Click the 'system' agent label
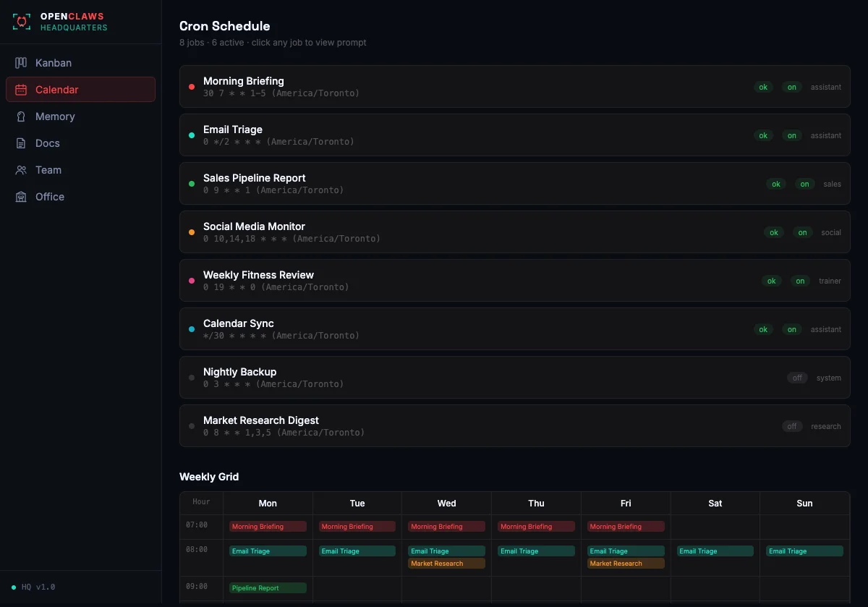Viewport: 868px width, 607px height. 829,378
